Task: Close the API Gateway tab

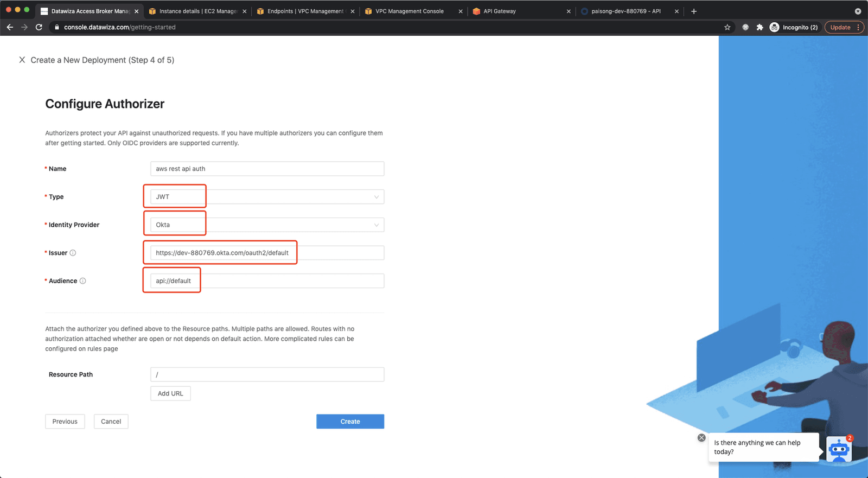Action: pyautogui.click(x=569, y=11)
